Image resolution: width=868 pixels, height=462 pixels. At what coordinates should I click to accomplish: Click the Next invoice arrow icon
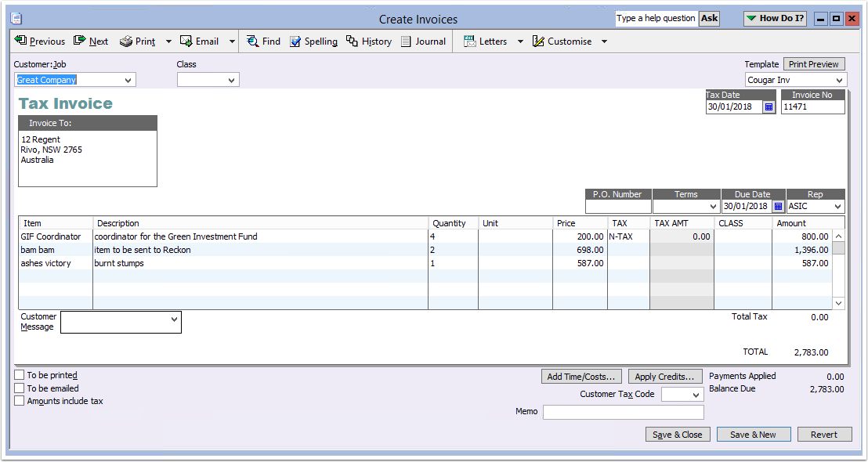(x=80, y=41)
